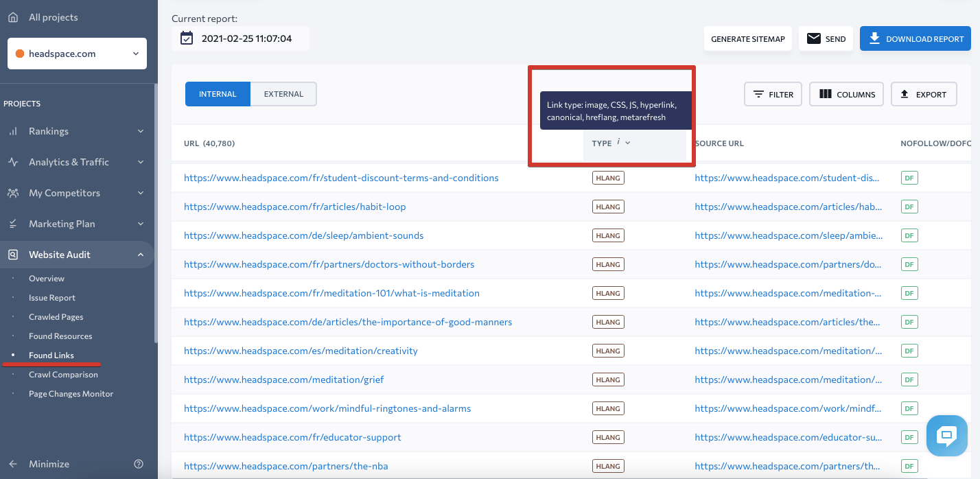
Task: Open the current report date picker
Action: (240, 38)
